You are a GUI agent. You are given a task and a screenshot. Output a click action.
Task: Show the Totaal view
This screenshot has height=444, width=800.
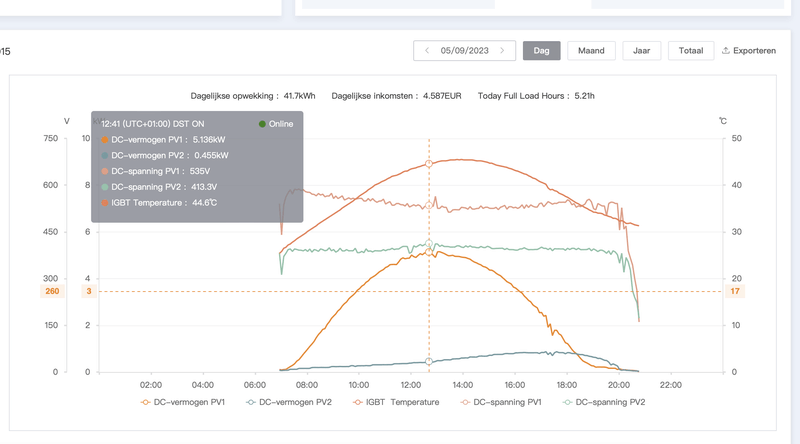pyautogui.click(x=691, y=50)
